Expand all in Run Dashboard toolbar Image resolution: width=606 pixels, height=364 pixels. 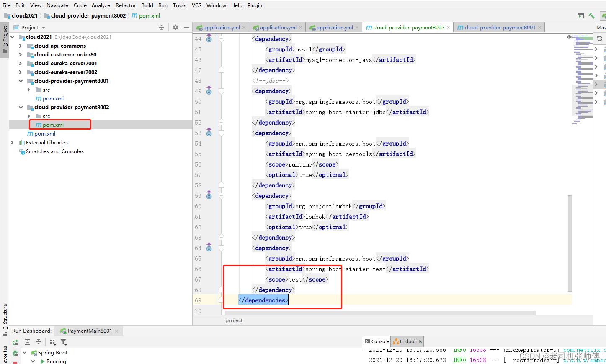coord(28,342)
